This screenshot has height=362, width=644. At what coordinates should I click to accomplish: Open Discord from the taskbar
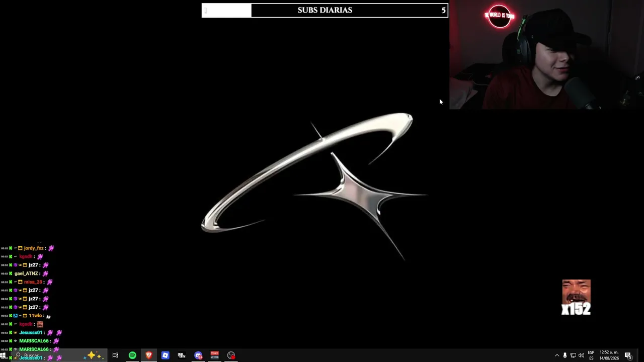(x=198, y=355)
